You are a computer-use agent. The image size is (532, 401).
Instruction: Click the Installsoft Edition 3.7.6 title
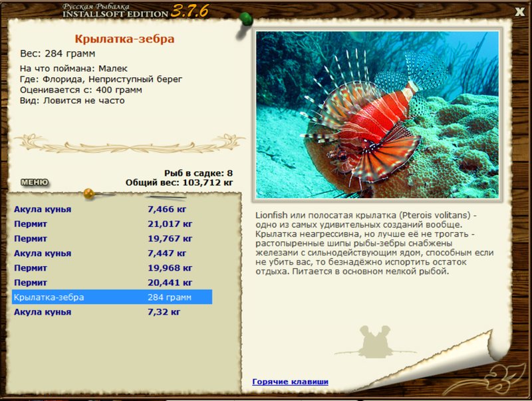pyautogui.click(x=135, y=11)
